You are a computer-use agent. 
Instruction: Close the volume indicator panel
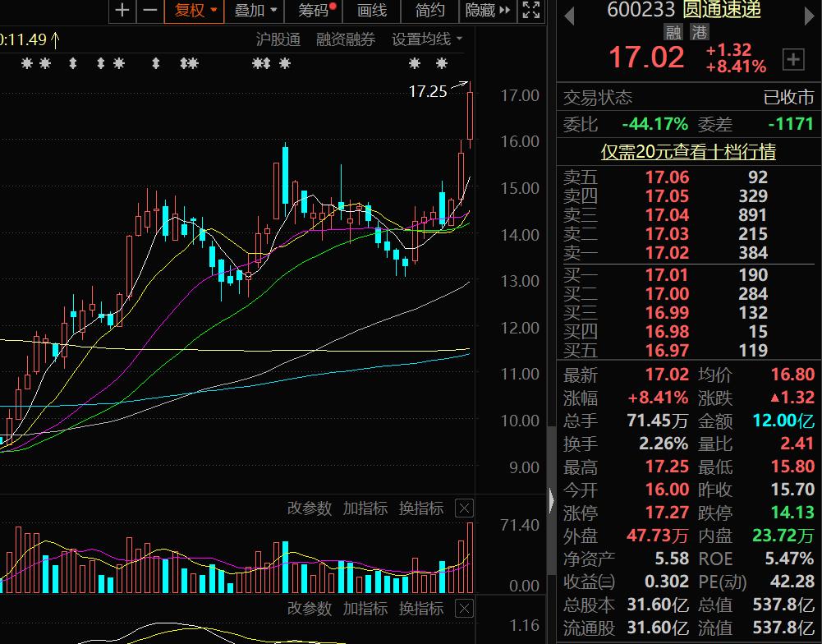(x=464, y=508)
